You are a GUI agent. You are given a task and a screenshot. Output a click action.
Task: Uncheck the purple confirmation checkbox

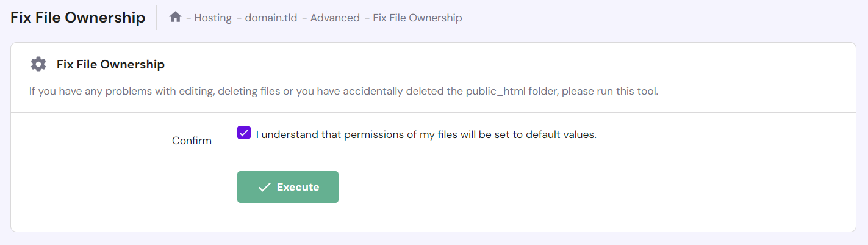click(x=244, y=133)
